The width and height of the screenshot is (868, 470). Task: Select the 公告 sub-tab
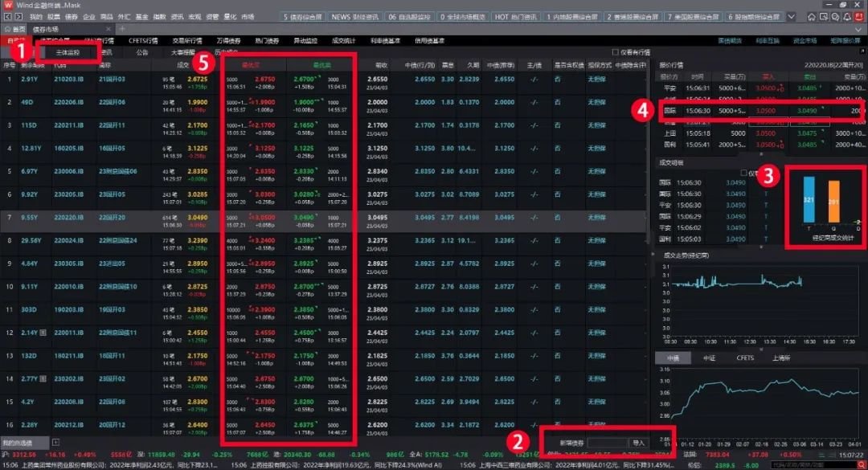[142, 52]
